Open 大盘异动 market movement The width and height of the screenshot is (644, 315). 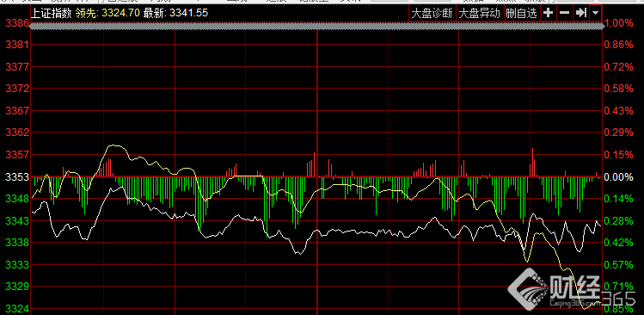(479, 13)
